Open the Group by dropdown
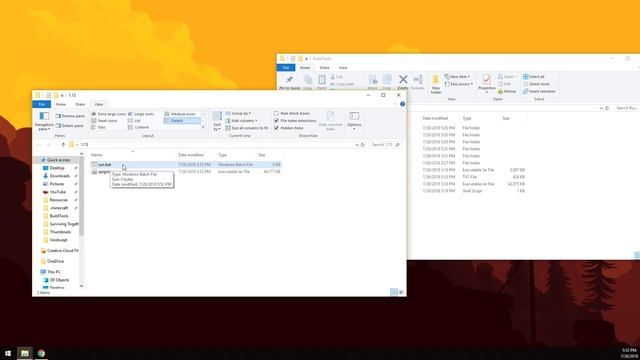 [x=238, y=113]
